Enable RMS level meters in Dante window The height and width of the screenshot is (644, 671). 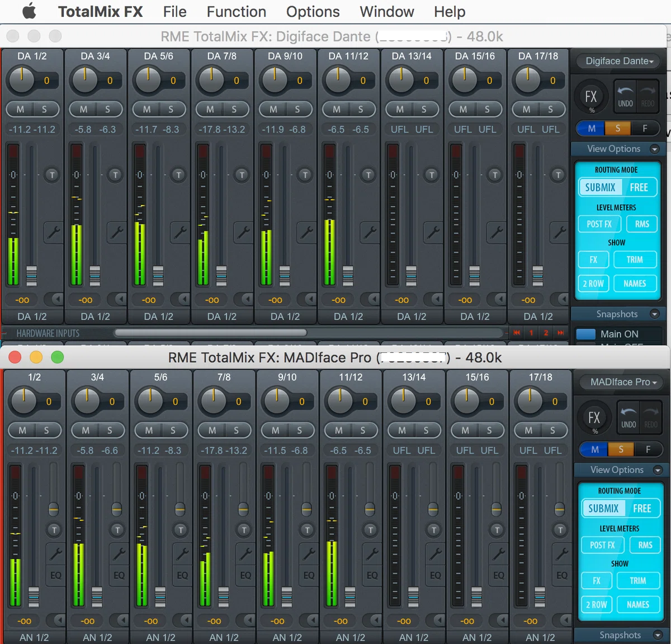(x=642, y=224)
